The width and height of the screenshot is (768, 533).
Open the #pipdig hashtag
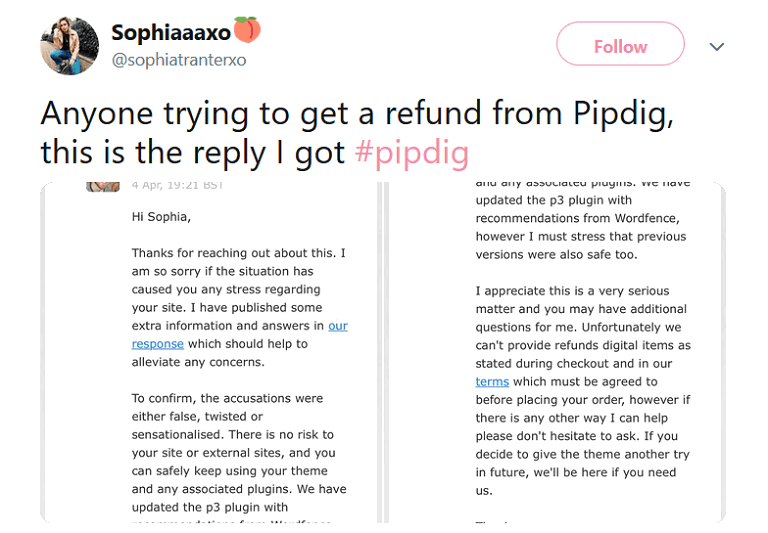click(412, 152)
